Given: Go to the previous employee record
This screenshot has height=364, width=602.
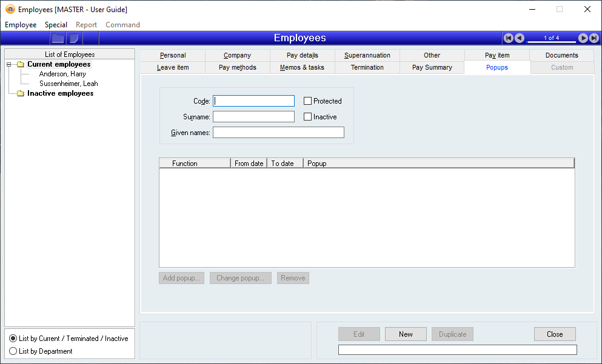Looking at the screenshot, I should tap(520, 38).
